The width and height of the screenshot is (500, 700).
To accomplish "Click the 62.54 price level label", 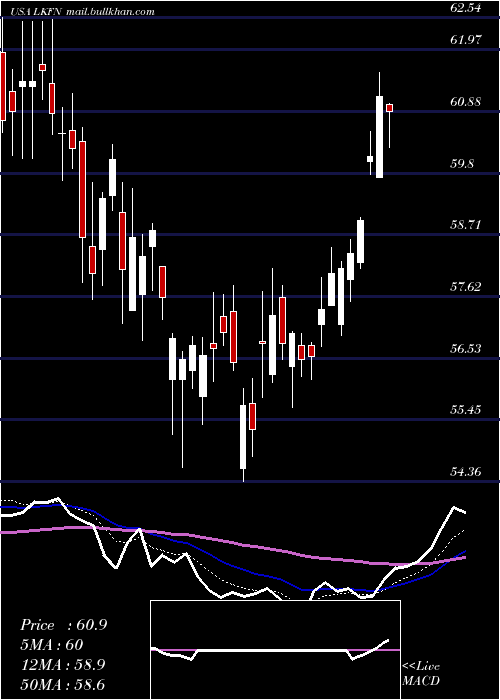I will pyautogui.click(x=466, y=8).
